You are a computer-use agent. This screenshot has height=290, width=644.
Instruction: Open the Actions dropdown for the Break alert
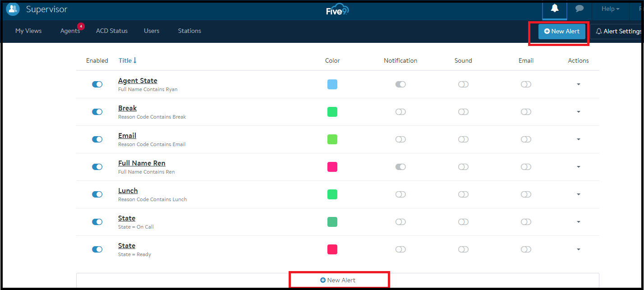(578, 111)
